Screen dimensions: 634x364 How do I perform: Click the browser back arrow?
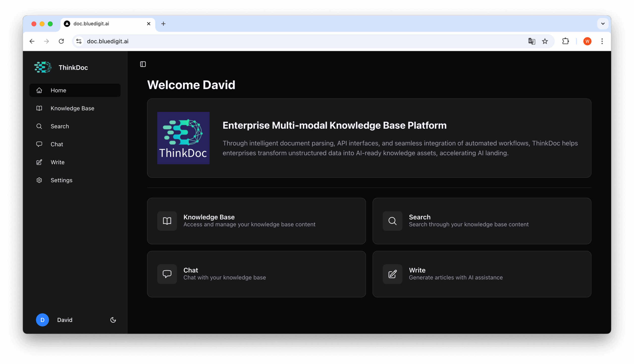tap(32, 41)
